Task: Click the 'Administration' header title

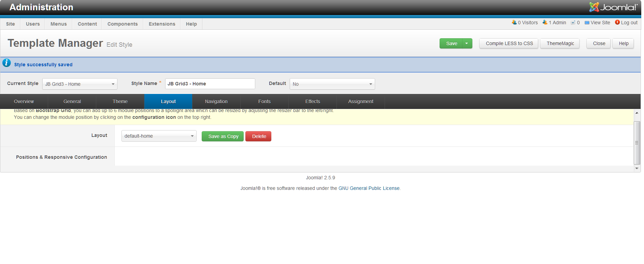Action: [x=41, y=7]
